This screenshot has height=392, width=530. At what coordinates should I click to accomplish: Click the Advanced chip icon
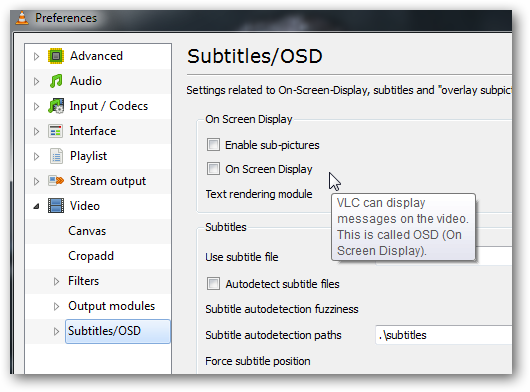[56, 56]
